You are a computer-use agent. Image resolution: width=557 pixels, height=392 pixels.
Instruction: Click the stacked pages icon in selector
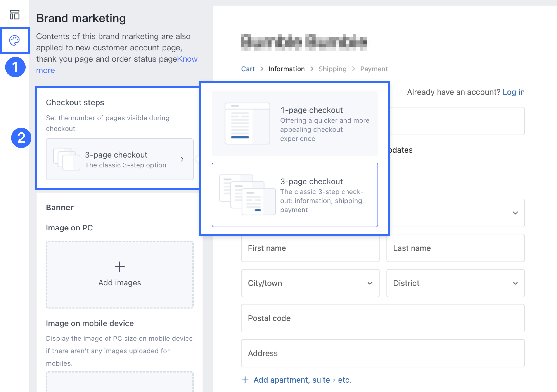[67, 159]
